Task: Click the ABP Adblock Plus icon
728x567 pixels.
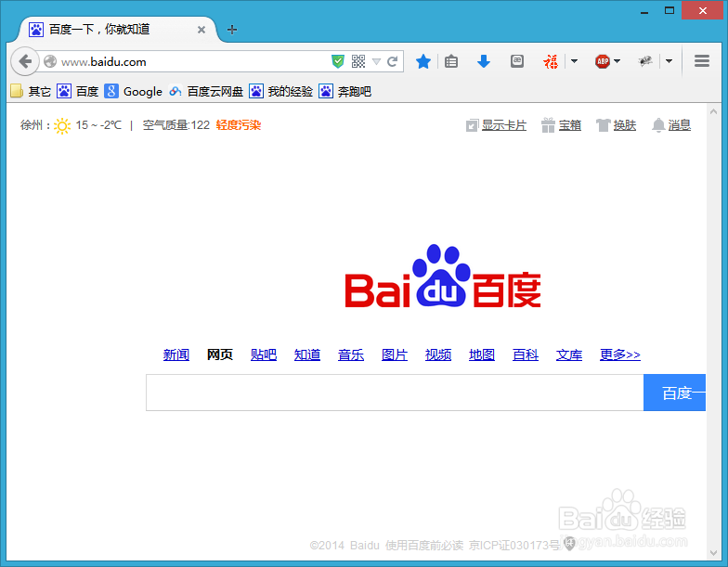Action: (x=603, y=61)
